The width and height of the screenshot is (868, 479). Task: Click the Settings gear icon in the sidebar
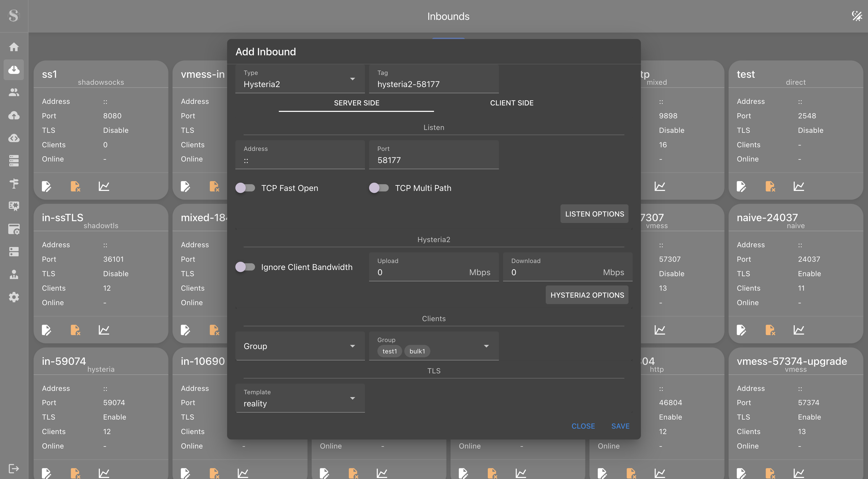click(14, 297)
